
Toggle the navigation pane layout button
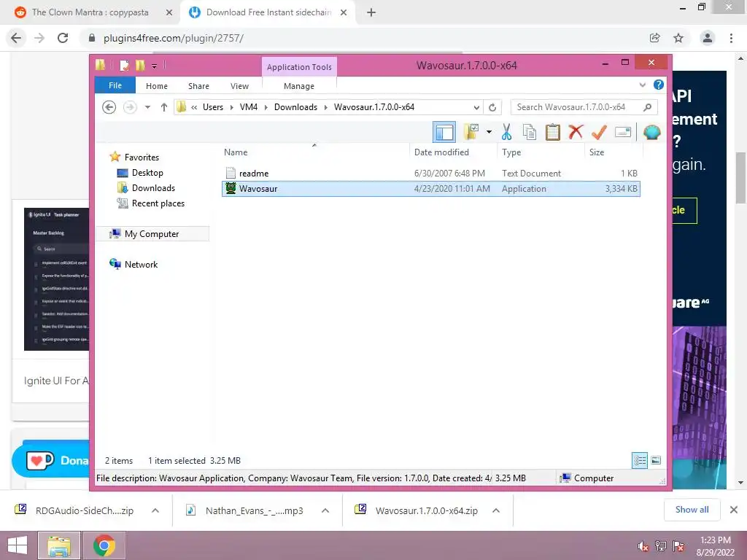pos(444,133)
